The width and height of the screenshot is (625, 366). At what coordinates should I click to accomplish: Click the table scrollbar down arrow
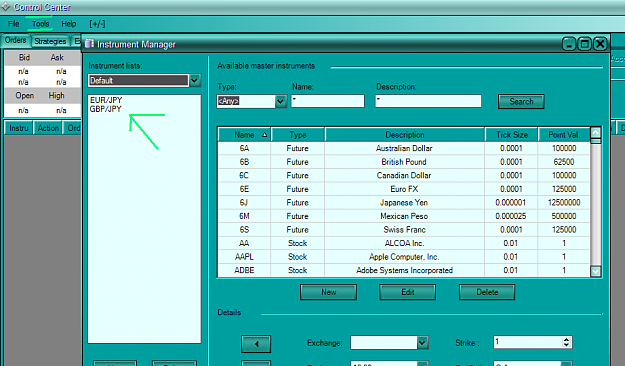point(596,272)
